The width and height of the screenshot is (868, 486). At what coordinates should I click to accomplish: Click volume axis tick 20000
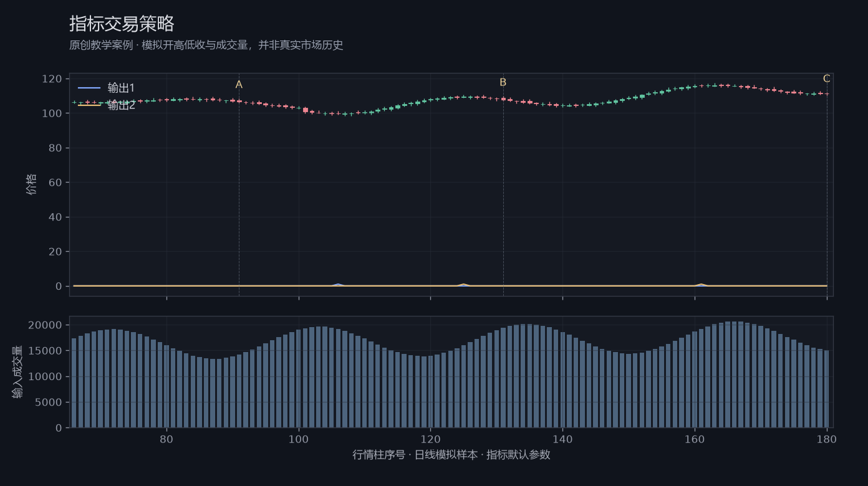(46, 325)
